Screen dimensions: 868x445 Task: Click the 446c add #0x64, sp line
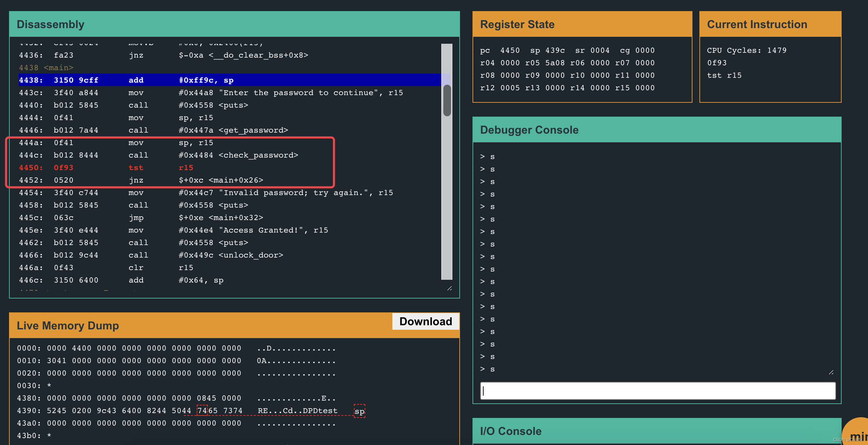[121, 280]
